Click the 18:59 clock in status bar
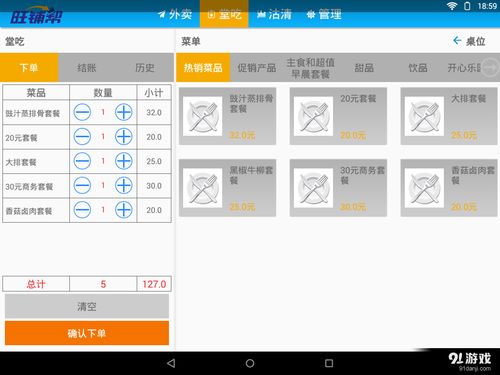Image resolution: width=500 pixels, height=375 pixels. [x=487, y=6]
